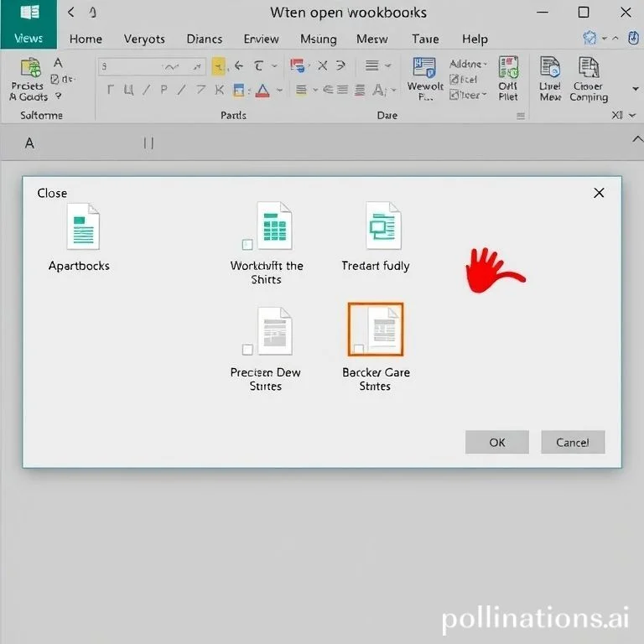This screenshot has height=644, width=644.
Task: Expand the ribbon overflow arrow at far right
Action: pyautogui.click(x=634, y=88)
